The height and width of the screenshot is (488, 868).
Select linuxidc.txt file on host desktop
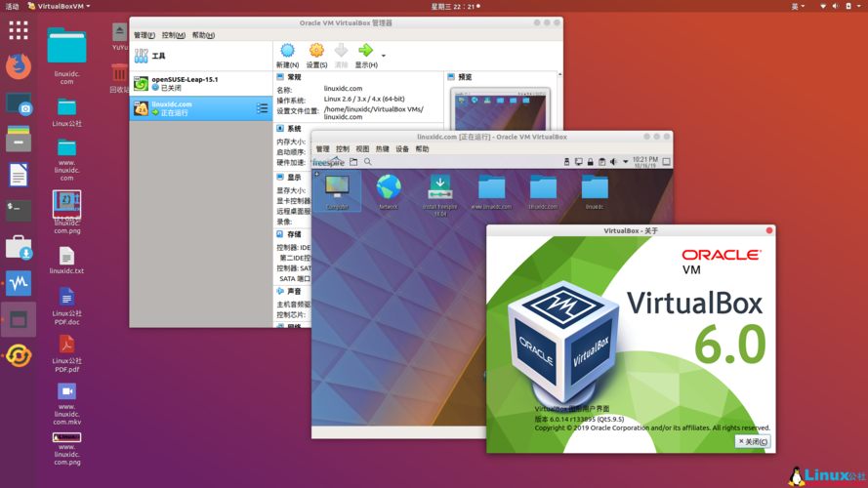(x=66, y=260)
